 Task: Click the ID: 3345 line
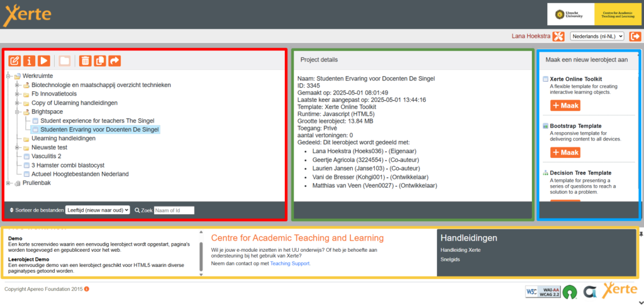[308, 86]
